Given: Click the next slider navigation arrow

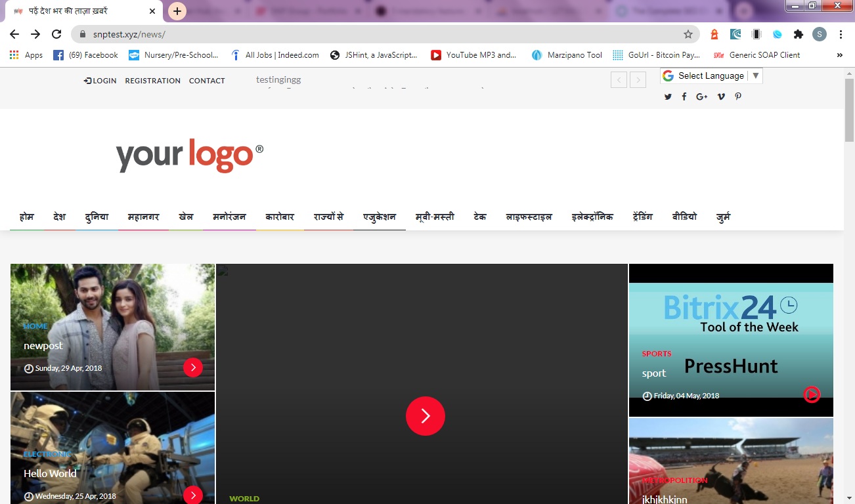Looking at the screenshot, I should coord(638,79).
